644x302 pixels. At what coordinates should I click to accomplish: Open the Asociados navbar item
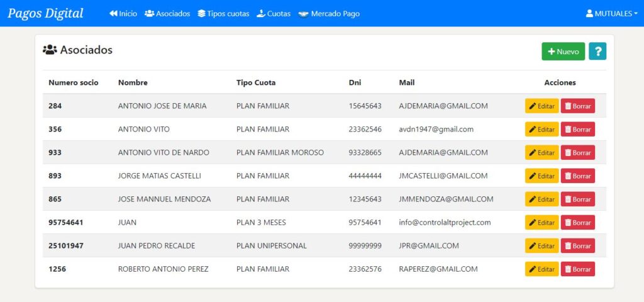click(167, 13)
